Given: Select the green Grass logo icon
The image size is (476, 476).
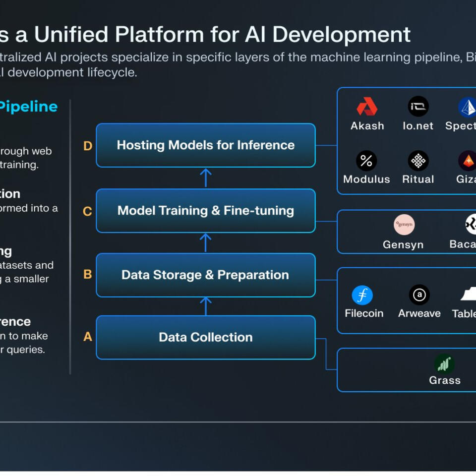Looking at the screenshot, I should tap(444, 364).
